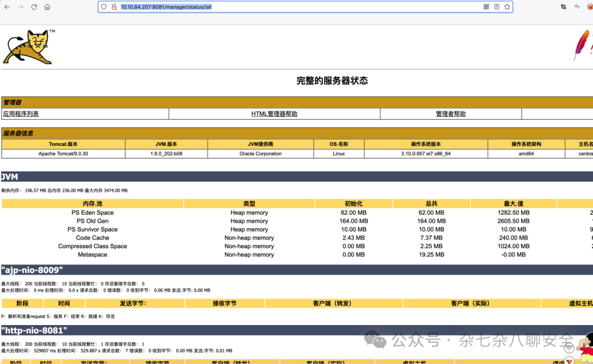593x364 pixels.
Task: Go back with the browser back arrow
Action: (x=7, y=7)
